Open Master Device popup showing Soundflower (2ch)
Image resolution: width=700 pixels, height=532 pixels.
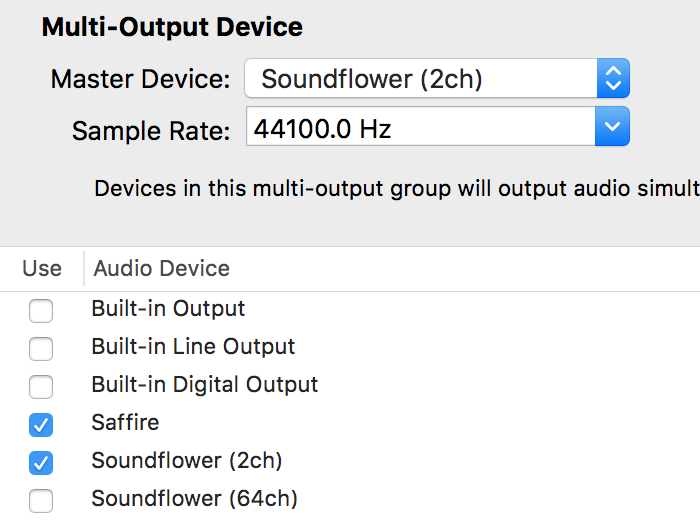(x=421, y=79)
